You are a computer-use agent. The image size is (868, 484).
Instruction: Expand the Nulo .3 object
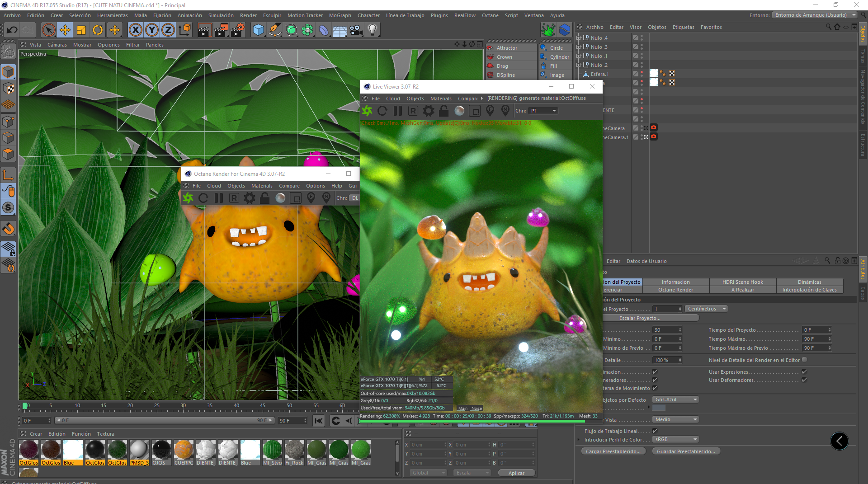point(579,47)
